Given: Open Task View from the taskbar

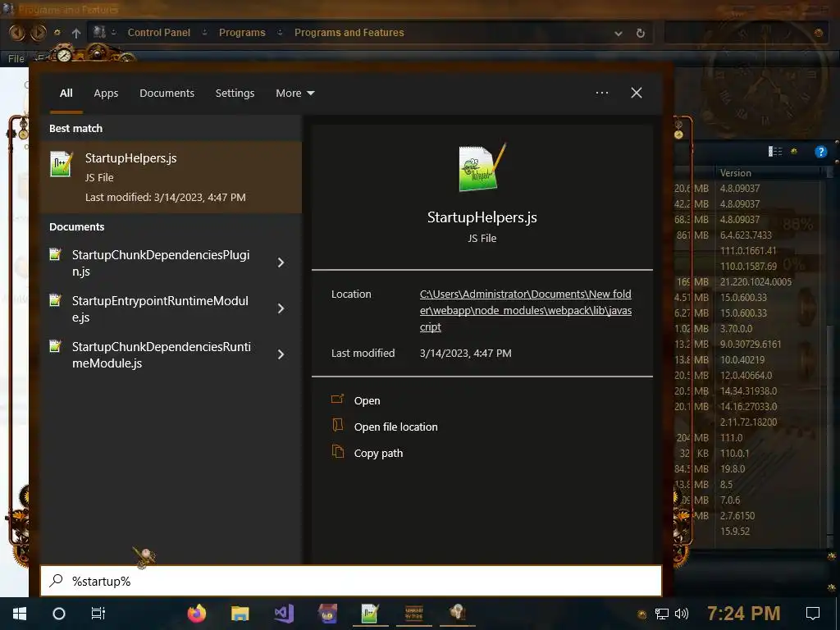Looking at the screenshot, I should (x=98, y=614).
